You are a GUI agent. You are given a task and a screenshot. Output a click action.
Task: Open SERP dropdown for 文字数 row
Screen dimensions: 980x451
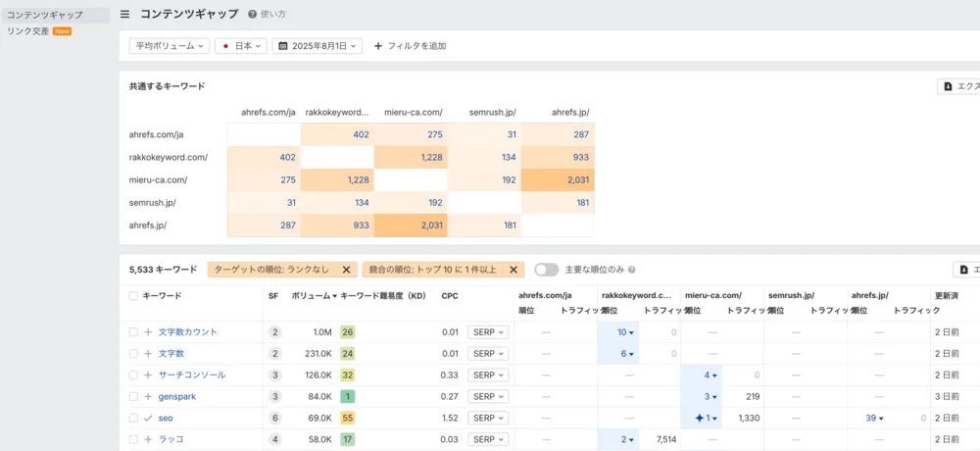[x=488, y=353]
